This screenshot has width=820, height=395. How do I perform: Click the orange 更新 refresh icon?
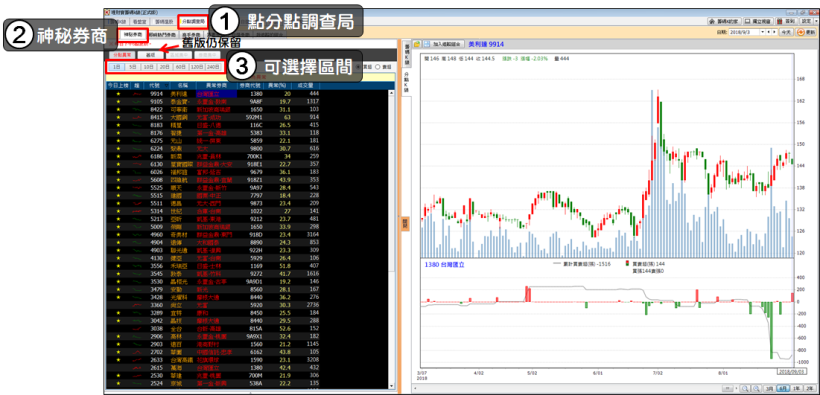coord(801,32)
